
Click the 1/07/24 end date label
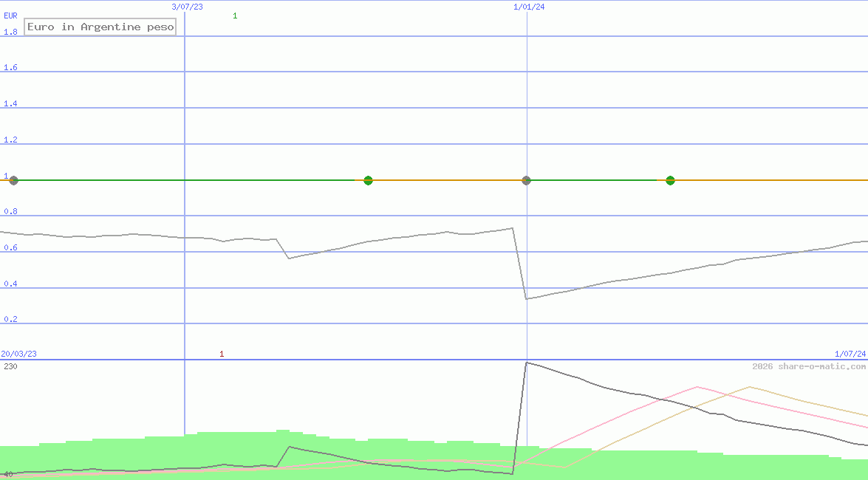850,354
